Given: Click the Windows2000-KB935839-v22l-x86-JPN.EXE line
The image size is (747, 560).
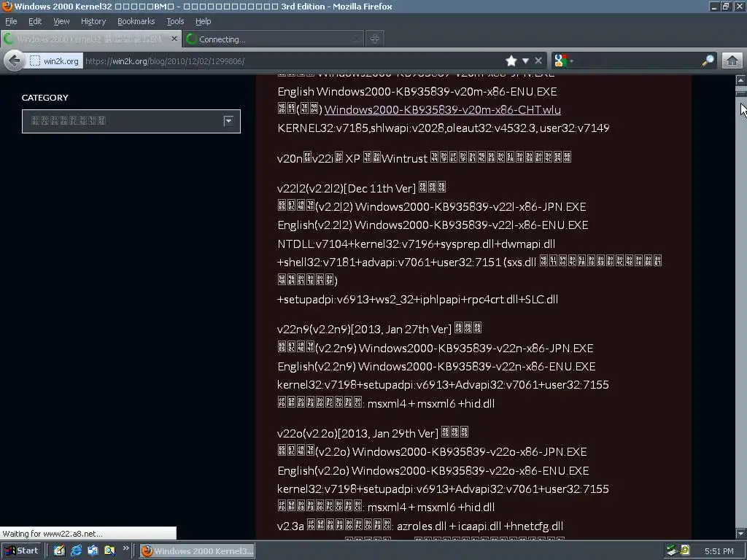Looking at the screenshot, I should (x=432, y=206).
